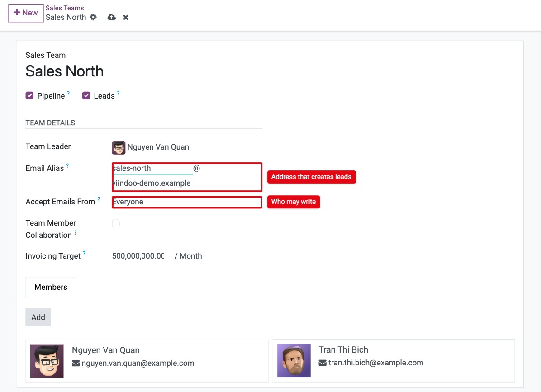Screen dimensions: 541x392
Task: Toggle the Pipeline checkbox
Action: pyautogui.click(x=30, y=95)
